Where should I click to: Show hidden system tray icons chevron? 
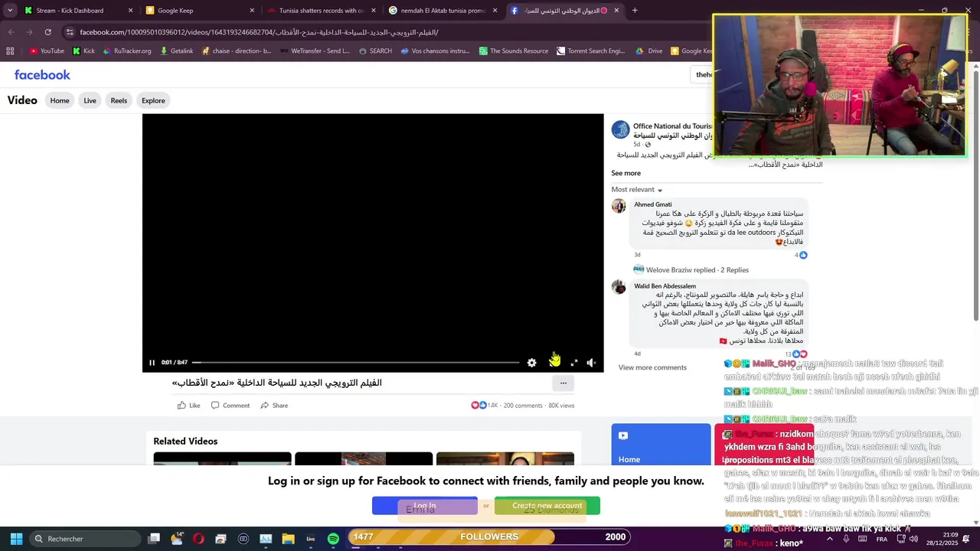coord(829,539)
